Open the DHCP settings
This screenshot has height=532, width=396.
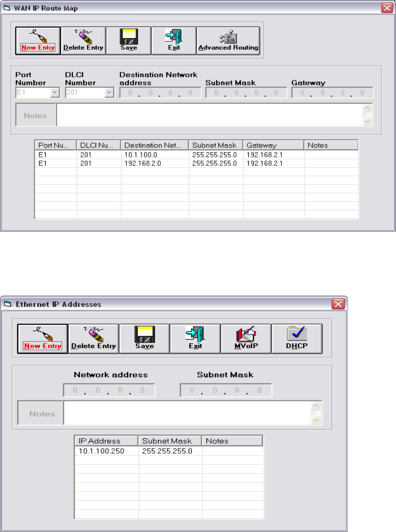click(x=297, y=339)
